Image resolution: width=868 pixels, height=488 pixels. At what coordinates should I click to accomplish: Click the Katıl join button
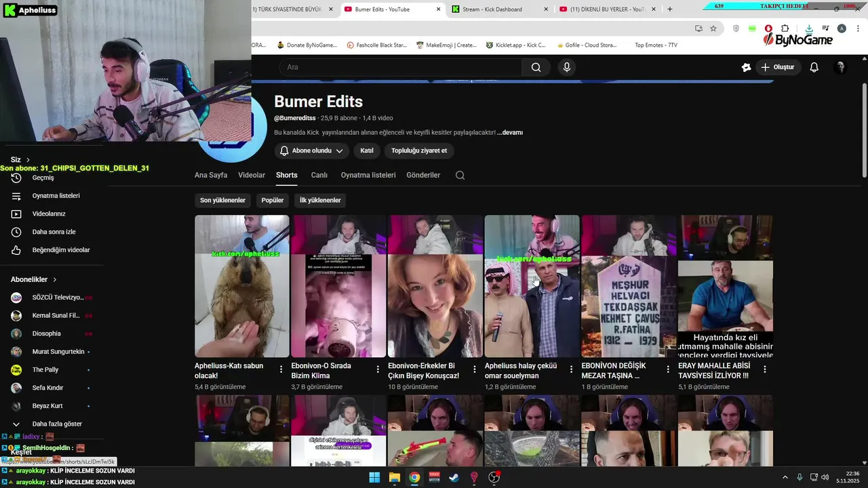(367, 150)
